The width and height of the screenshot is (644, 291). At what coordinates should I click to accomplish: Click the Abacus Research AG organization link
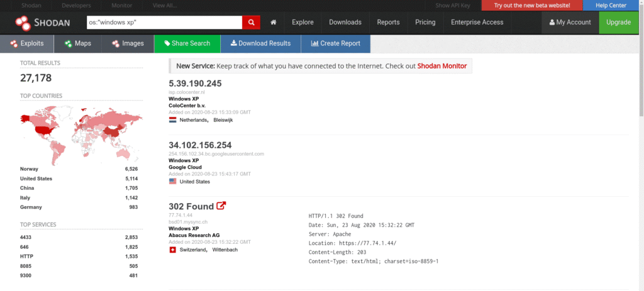(194, 235)
